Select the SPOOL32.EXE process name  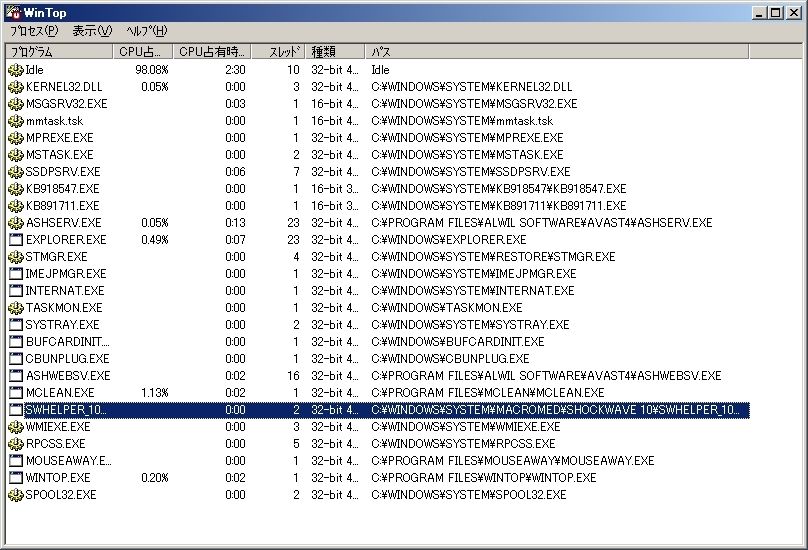coord(61,495)
